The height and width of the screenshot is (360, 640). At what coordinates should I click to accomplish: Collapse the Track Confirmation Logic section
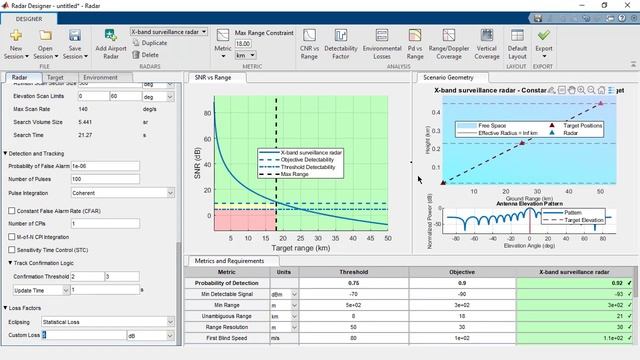click(x=10, y=263)
